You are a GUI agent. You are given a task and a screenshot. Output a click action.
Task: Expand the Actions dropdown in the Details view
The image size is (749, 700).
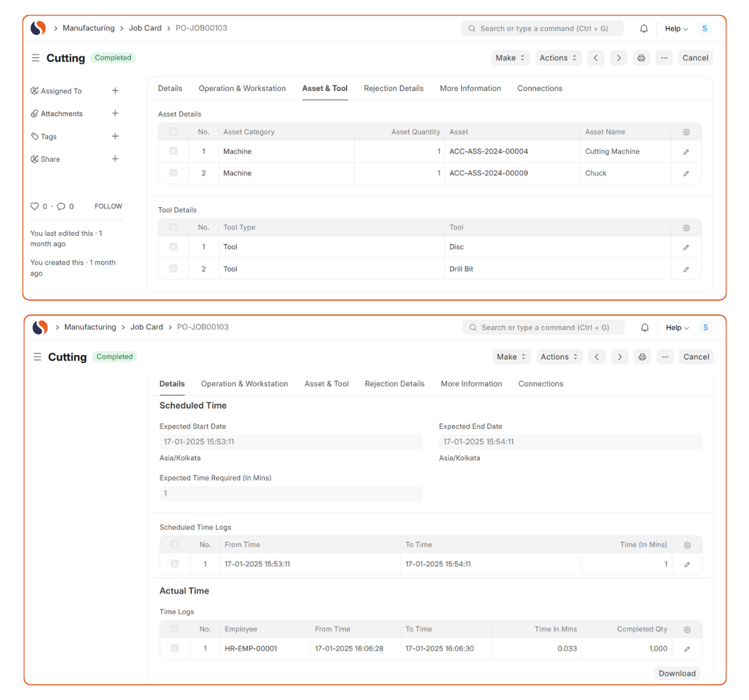pos(559,357)
